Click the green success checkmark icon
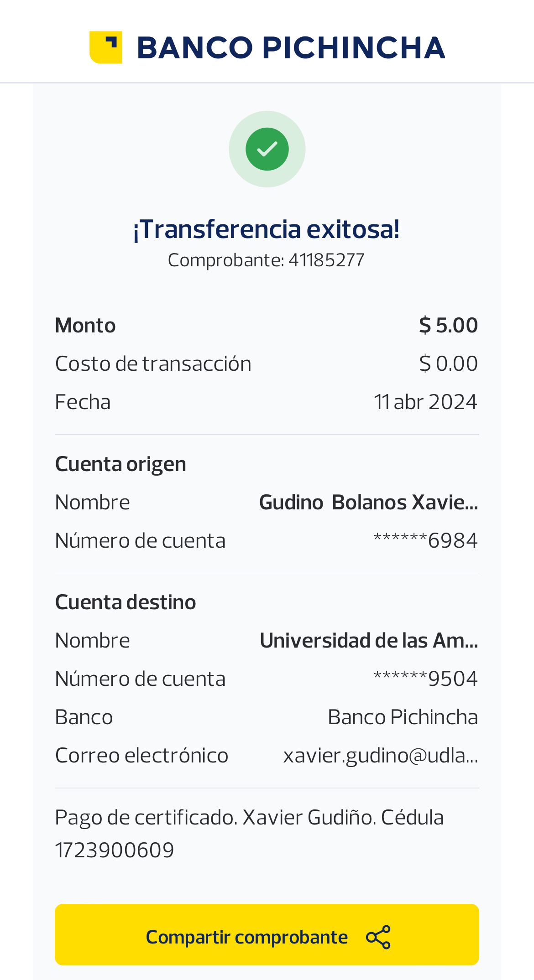This screenshot has width=534, height=980. point(267,149)
